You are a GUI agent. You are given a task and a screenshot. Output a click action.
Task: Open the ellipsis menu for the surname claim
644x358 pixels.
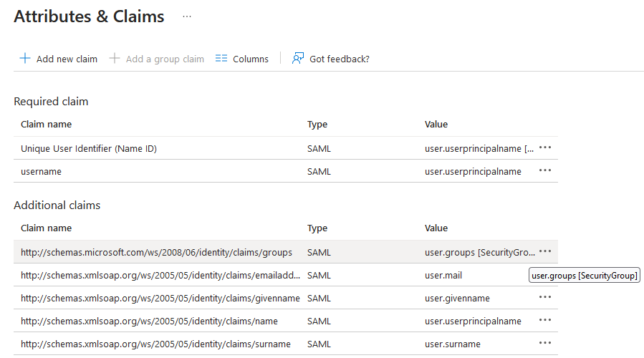point(545,343)
